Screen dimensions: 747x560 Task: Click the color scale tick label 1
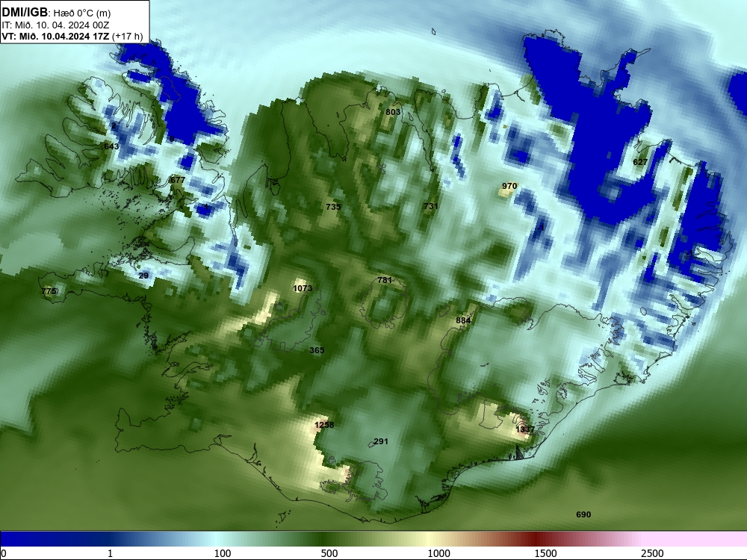(x=110, y=553)
